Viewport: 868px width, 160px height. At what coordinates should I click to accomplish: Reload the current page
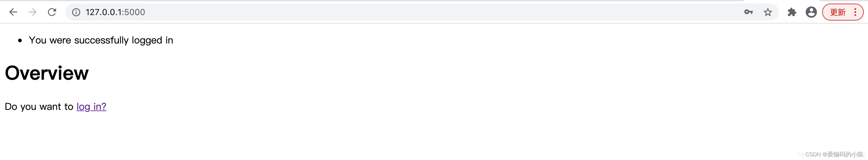point(52,12)
